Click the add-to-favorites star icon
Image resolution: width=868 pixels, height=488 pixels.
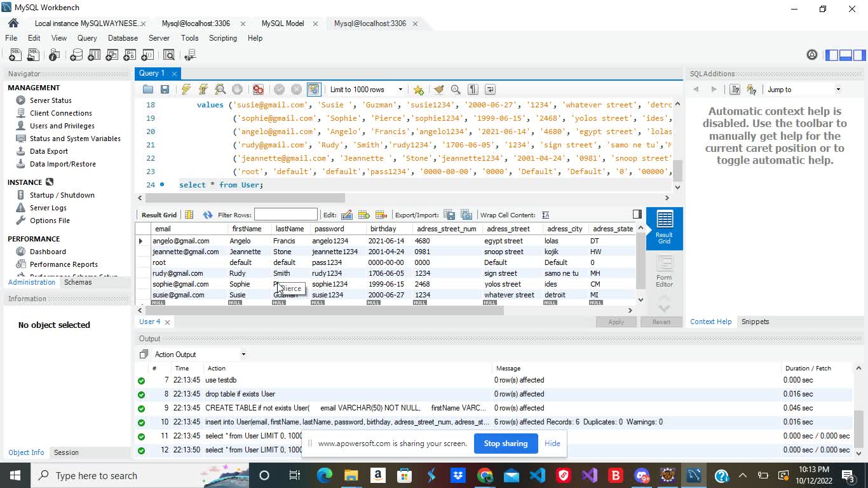pos(418,90)
